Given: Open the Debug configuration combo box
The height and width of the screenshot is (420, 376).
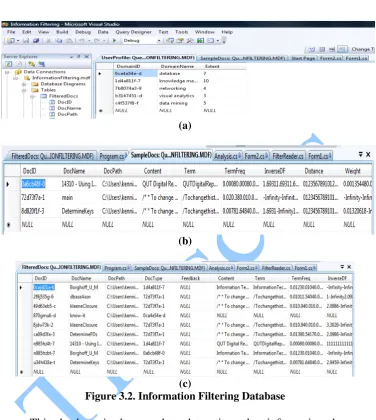Looking at the screenshot, I should click(142, 41).
